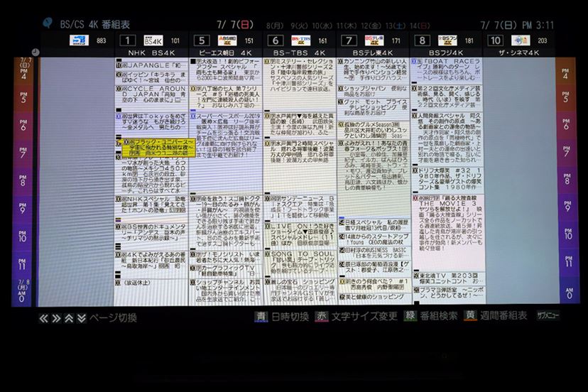Jump to PM 9 on left time bar
The width and height of the screenshot is (588, 392).
(23, 209)
